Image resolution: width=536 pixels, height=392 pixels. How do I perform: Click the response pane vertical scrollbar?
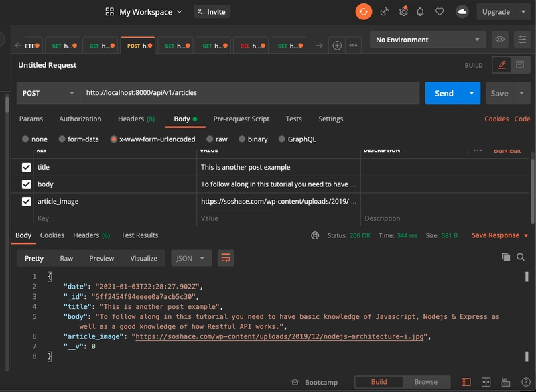[x=527, y=316]
